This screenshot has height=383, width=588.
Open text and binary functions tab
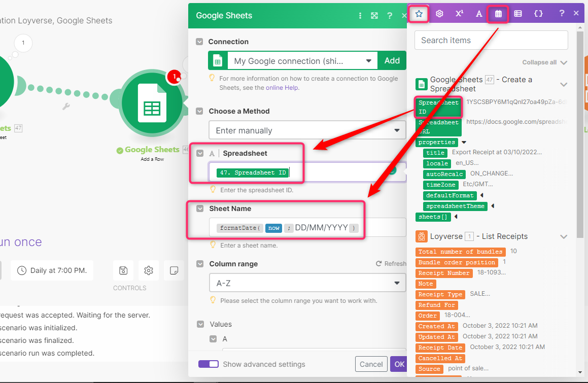pos(478,14)
